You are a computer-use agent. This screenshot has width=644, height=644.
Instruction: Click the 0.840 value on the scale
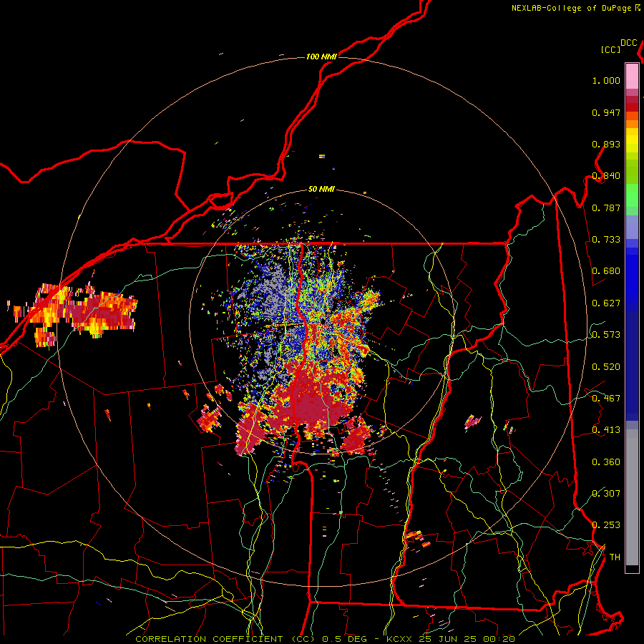coord(606,176)
